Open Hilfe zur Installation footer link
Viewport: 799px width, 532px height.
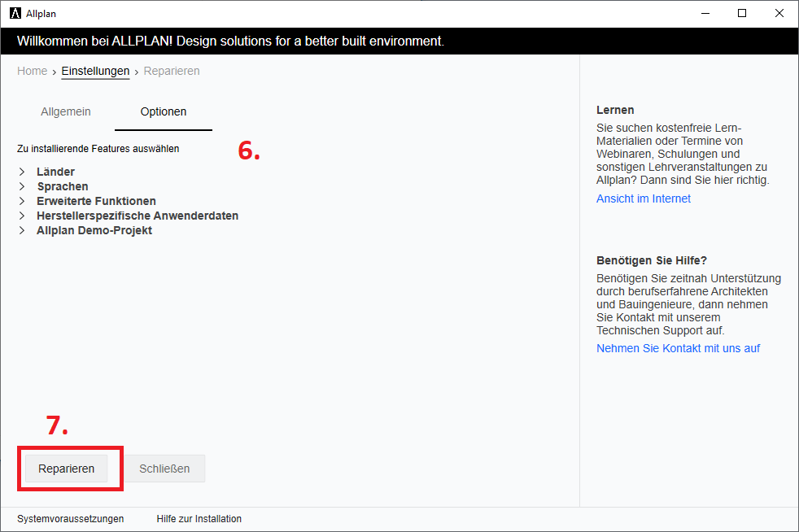click(x=199, y=519)
